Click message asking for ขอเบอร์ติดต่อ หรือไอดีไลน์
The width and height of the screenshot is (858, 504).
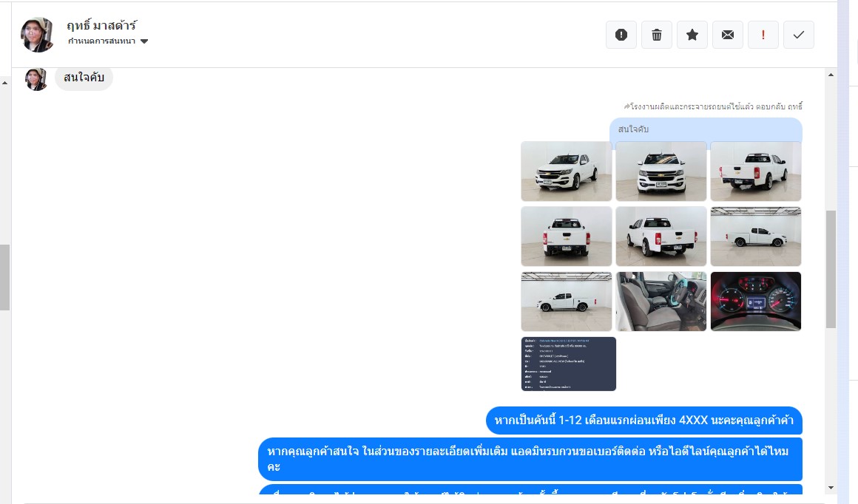pos(530,459)
